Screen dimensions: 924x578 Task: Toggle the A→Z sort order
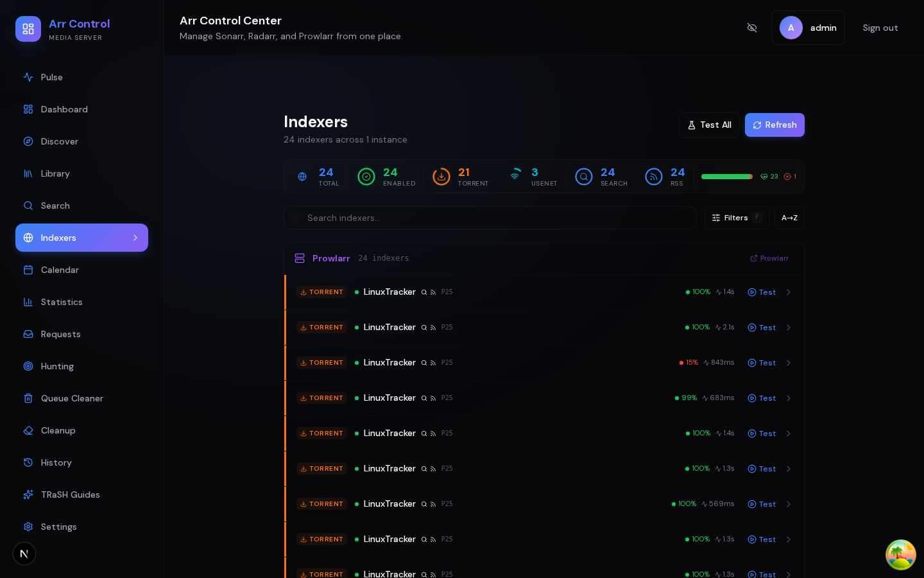(x=789, y=218)
